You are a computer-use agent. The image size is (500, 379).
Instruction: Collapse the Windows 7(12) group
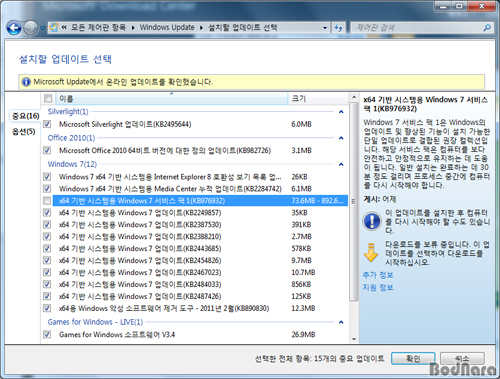[341, 164]
